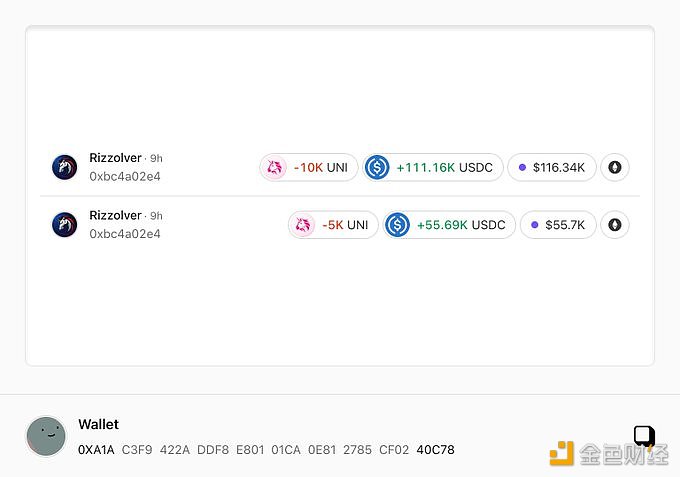Screen dimensions: 680x477
Task: Click first Rizzolver avatar icon
Action: pos(65,167)
